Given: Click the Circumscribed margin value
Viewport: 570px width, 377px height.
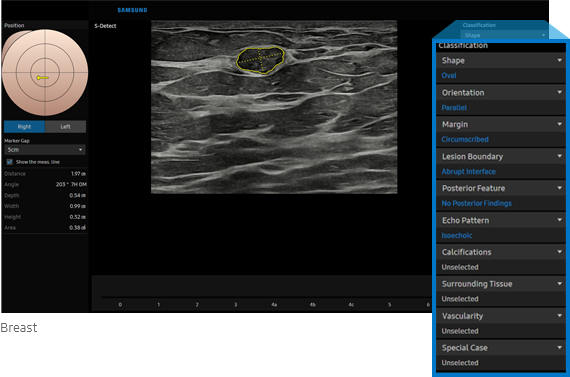Looking at the screenshot, I should pos(465,139).
